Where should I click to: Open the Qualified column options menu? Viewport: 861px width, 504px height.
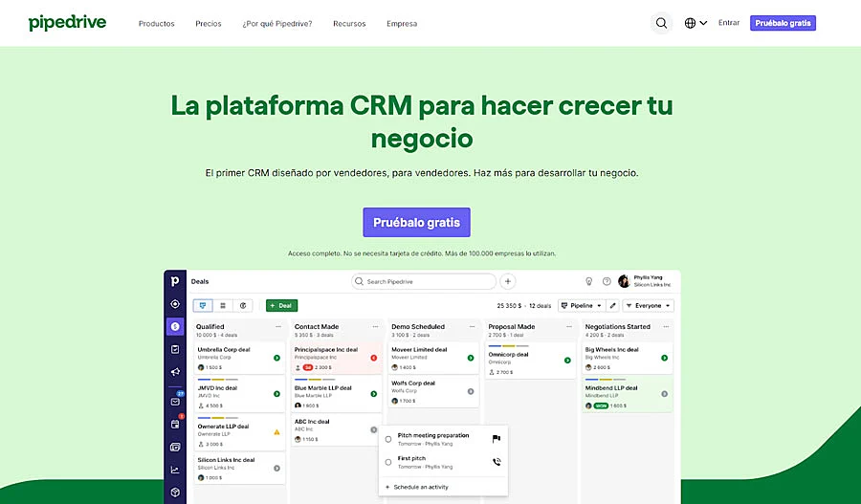click(x=278, y=327)
